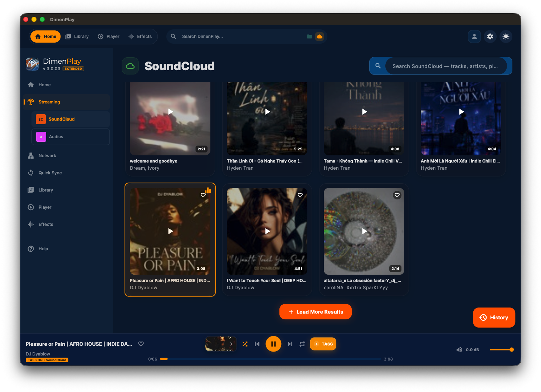Open Help in the sidebar
The image size is (541, 392).
[67, 249]
